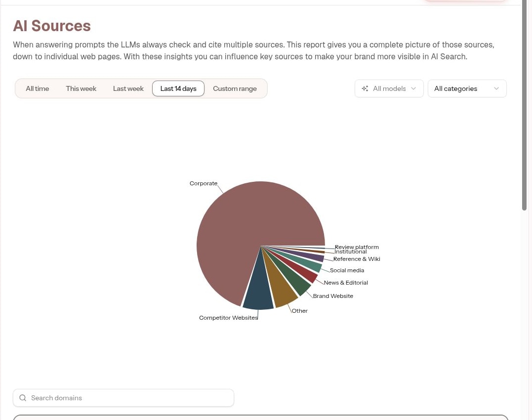Image resolution: width=532 pixels, height=420 pixels.
Task: Focus the Search domains input field
Action: 123,398
